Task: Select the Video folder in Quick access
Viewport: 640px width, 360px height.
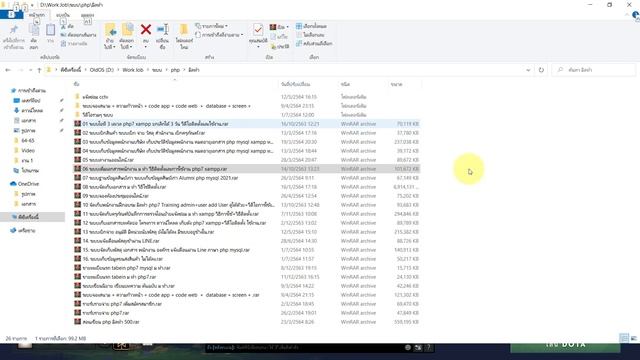Action: [x=28, y=150]
